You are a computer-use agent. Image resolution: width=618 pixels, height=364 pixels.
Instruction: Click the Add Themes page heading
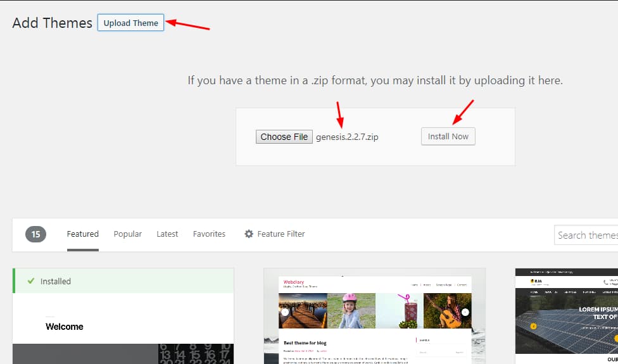[x=52, y=23]
